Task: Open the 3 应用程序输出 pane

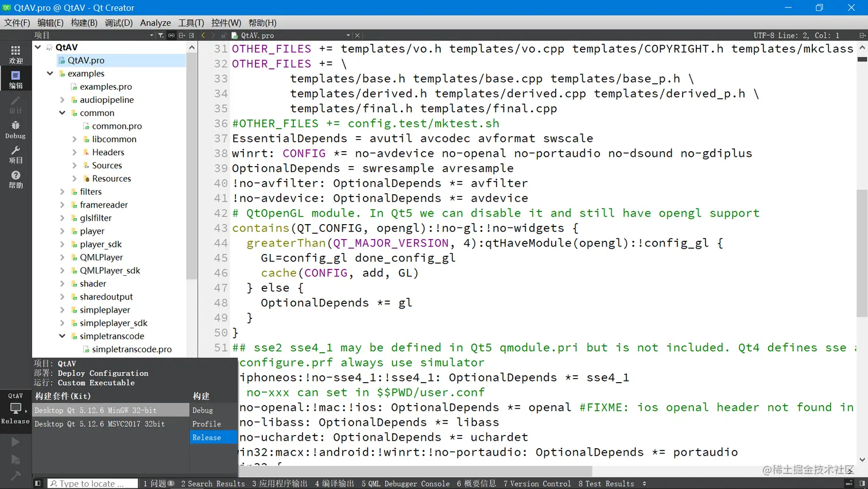Action: click(280, 484)
